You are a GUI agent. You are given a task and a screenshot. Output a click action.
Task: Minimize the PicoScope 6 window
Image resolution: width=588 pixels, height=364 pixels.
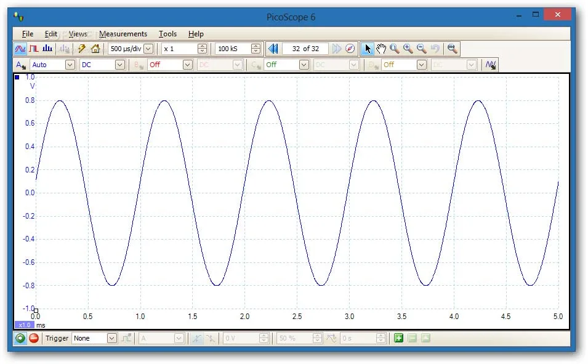click(519, 15)
